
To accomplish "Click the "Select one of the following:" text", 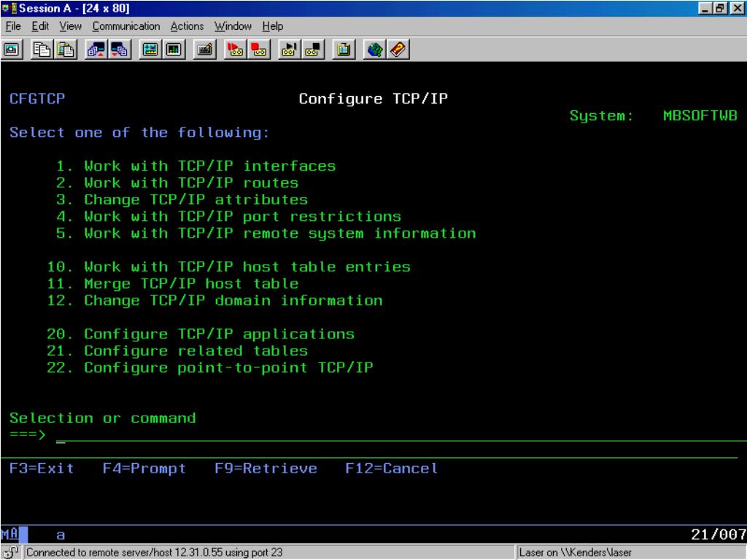I will tap(139, 133).
